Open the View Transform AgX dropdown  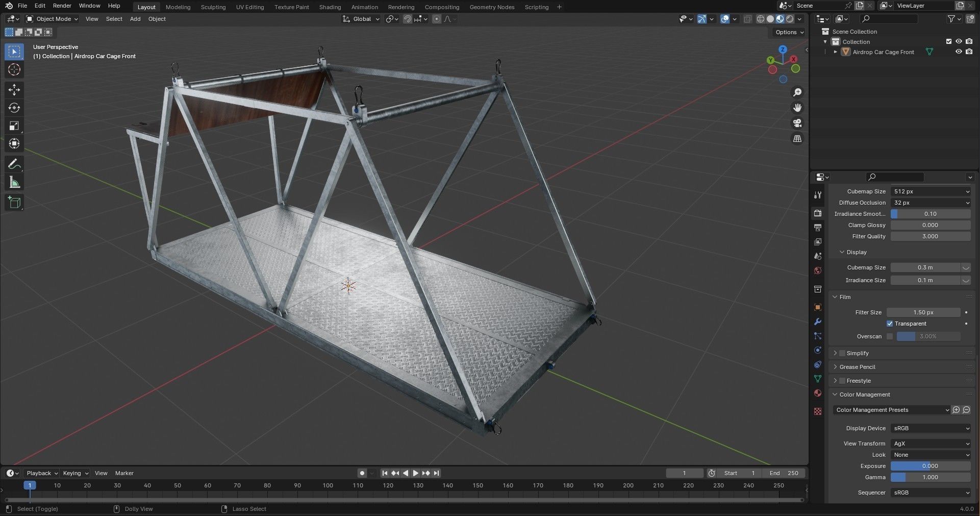[x=931, y=444]
